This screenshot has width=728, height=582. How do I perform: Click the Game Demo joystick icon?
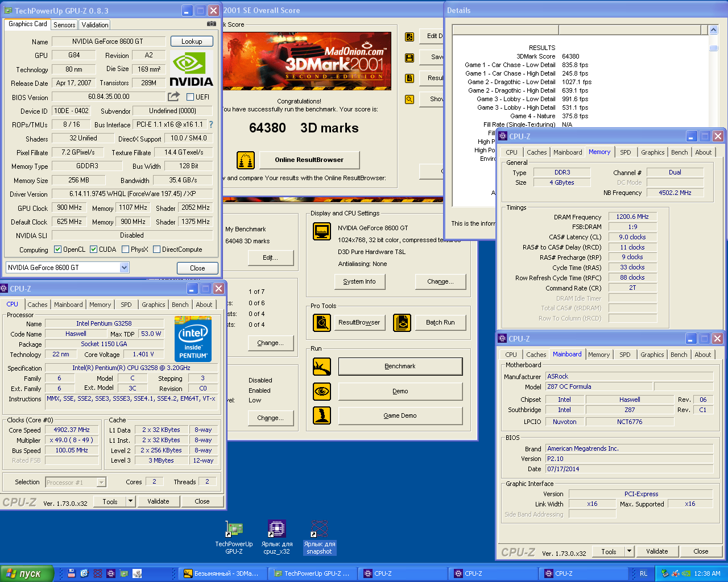(322, 415)
